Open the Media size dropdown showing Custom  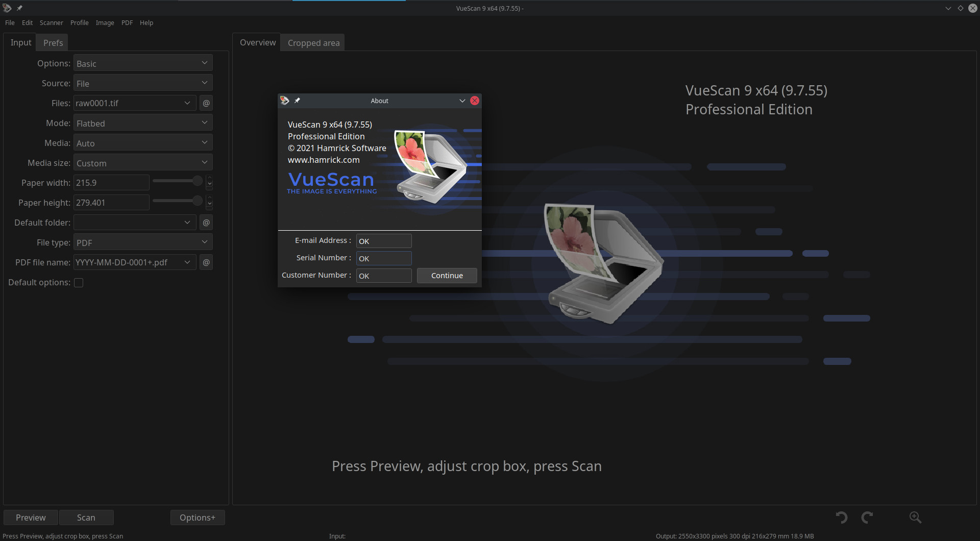pos(143,163)
